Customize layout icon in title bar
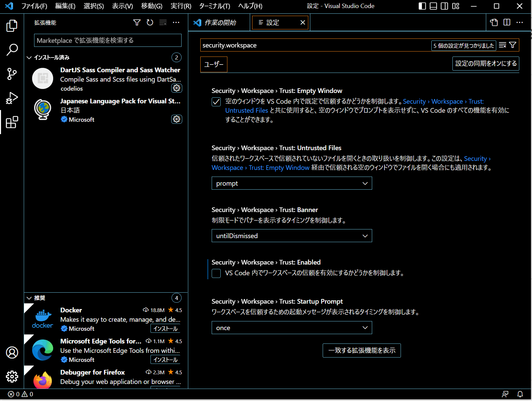The width and height of the screenshot is (532, 401). point(455,6)
